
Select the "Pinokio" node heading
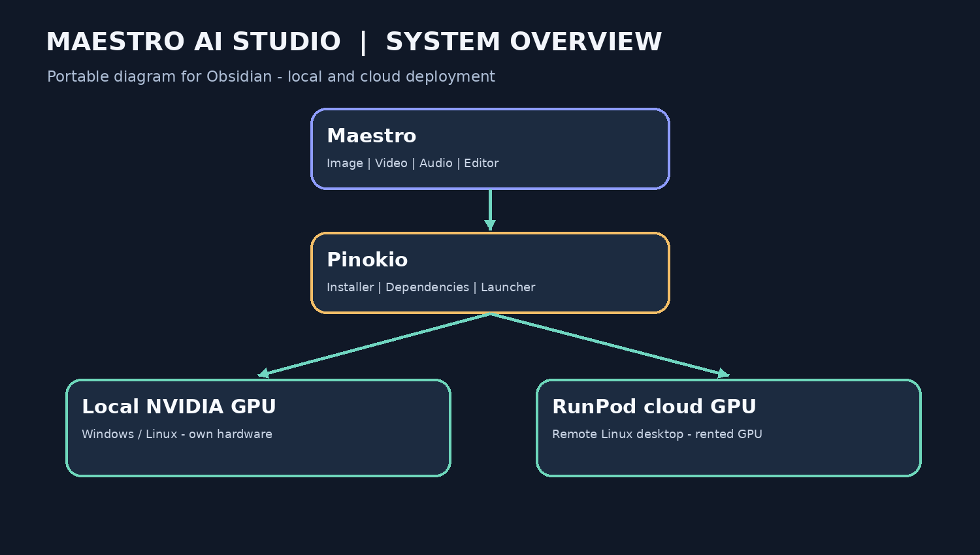(x=367, y=260)
